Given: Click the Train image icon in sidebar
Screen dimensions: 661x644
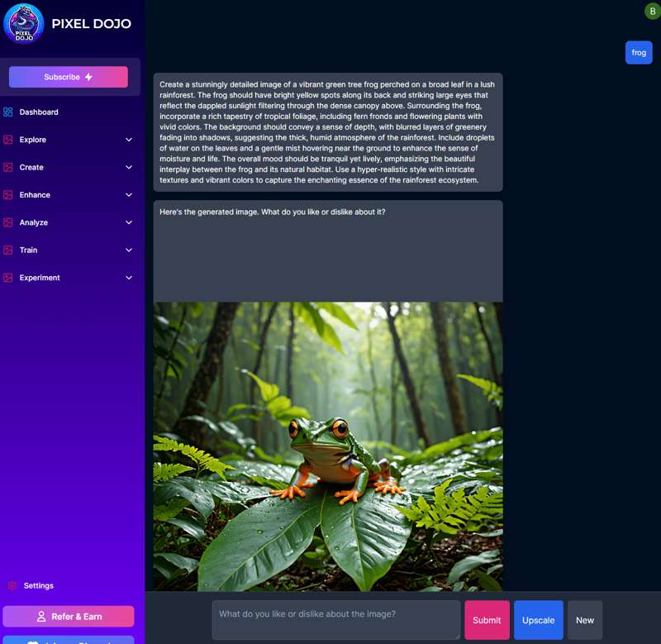Looking at the screenshot, I should (x=8, y=250).
